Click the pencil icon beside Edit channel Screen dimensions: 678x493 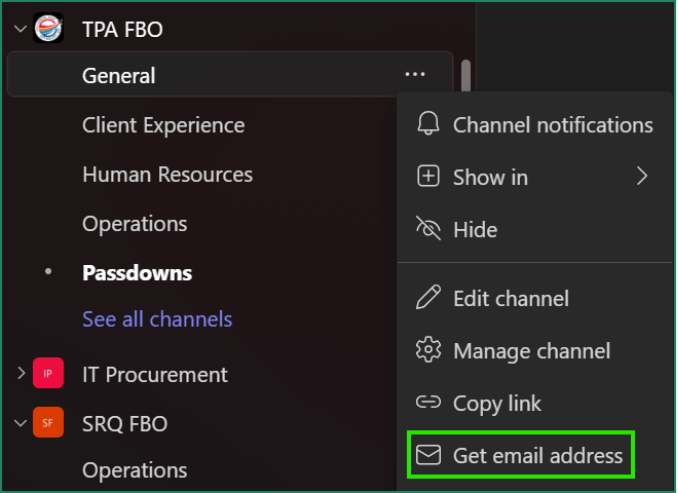428,298
